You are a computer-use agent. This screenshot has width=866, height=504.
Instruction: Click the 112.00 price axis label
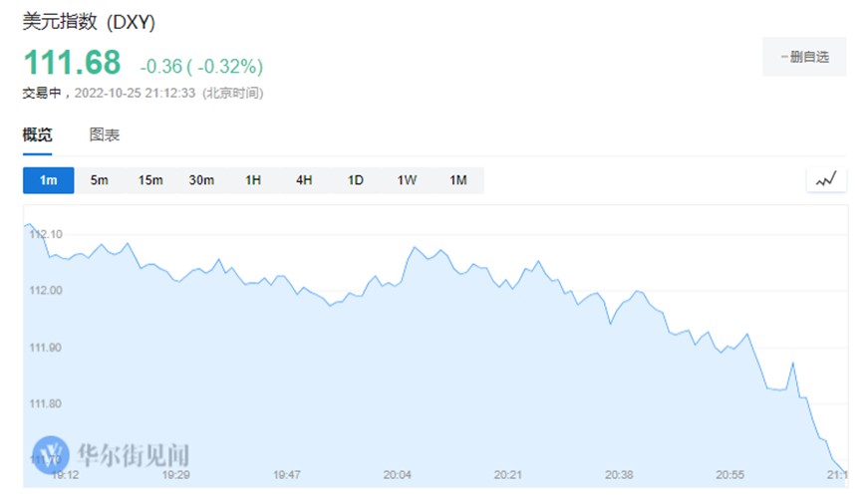47,291
